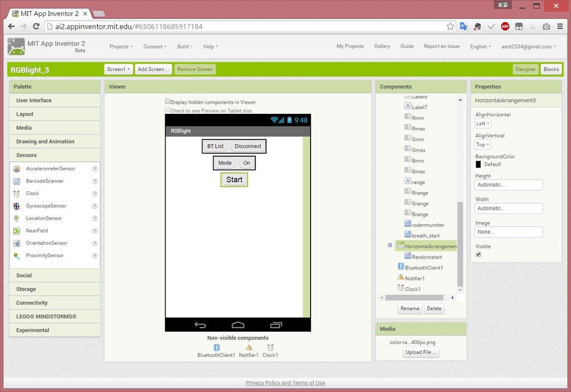Click the BackgroundColor black swatch
571x392 pixels.
click(478, 164)
